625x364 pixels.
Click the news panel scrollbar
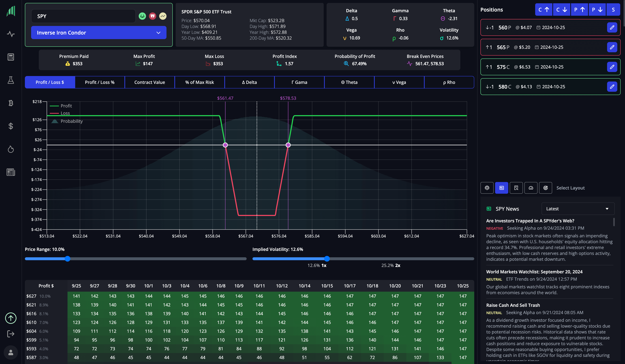tap(614, 222)
